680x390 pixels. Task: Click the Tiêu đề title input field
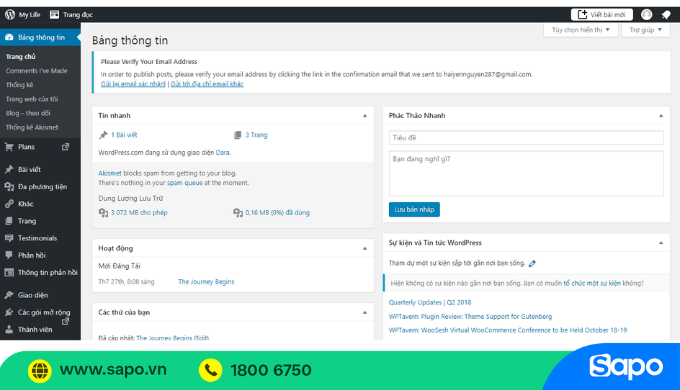(x=526, y=138)
